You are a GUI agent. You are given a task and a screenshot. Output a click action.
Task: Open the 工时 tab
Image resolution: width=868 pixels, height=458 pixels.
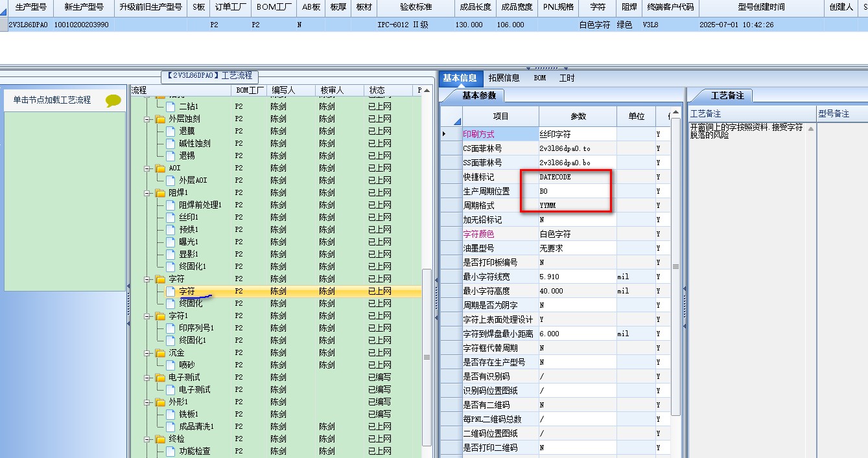tap(567, 78)
